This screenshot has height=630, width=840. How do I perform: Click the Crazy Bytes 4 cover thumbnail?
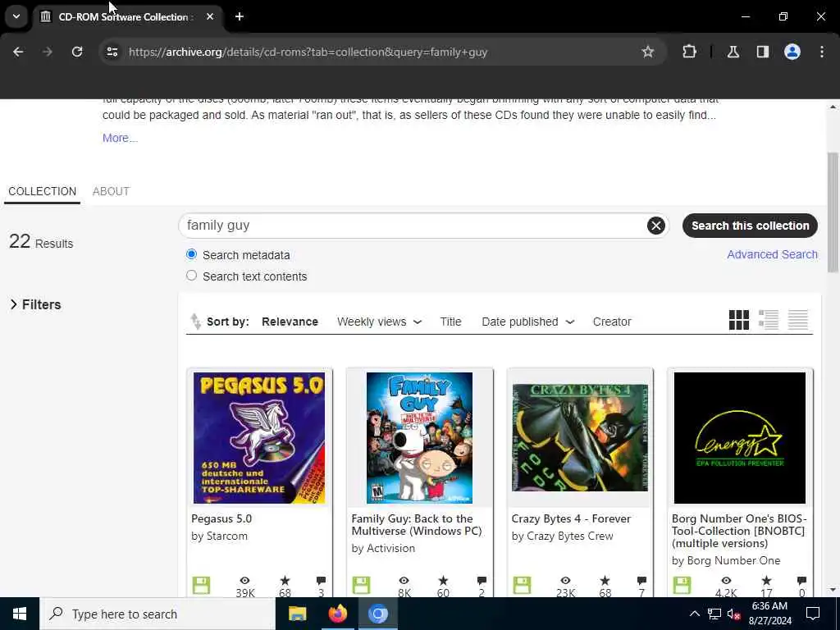[x=580, y=438]
